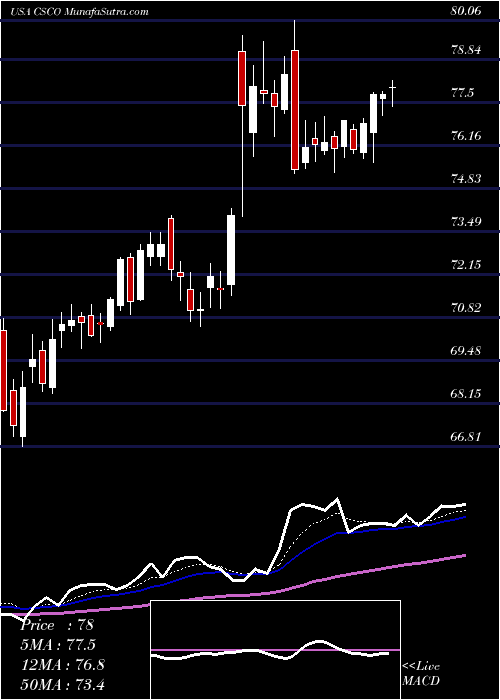Click inside the MACD inset chart
The height and width of the screenshot is (700, 500).
pos(275,650)
